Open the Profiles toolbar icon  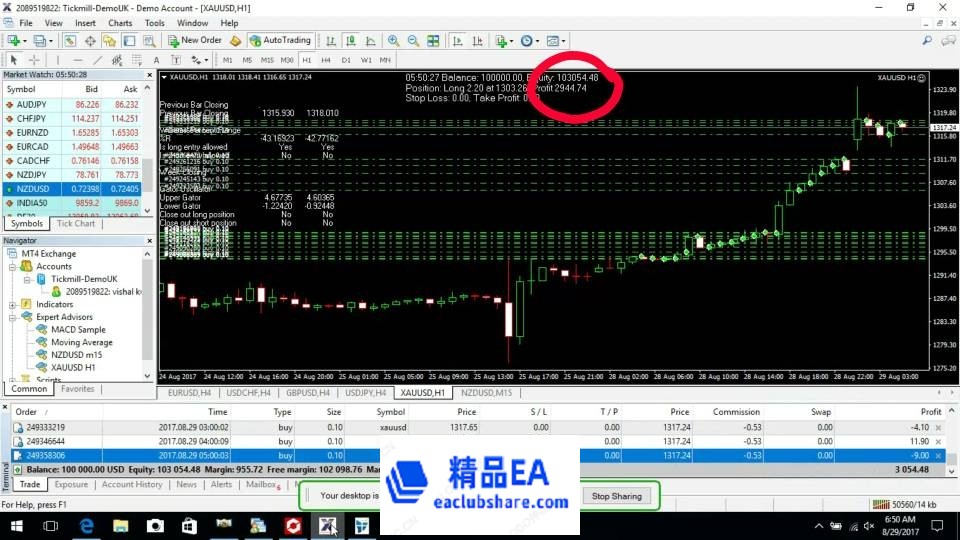click(x=40, y=40)
